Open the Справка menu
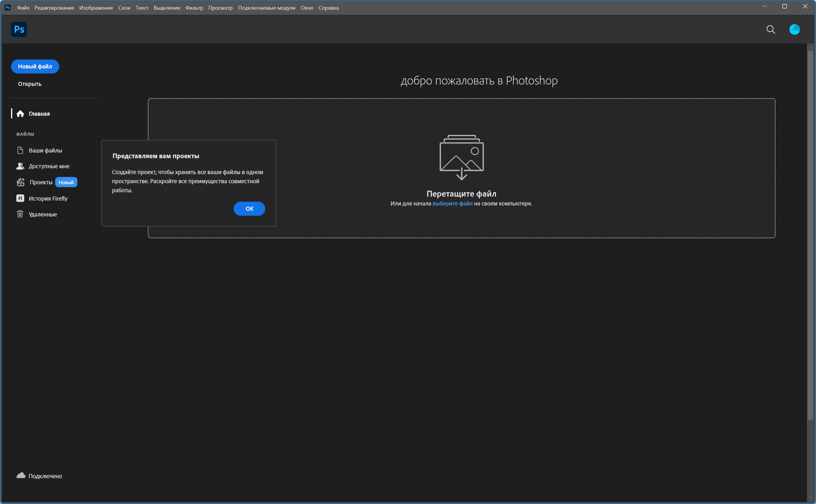 click(328, 8)
